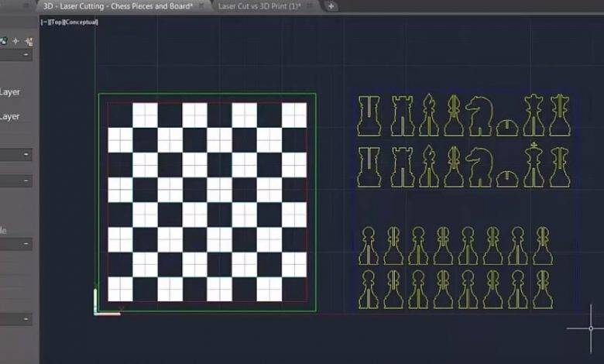Open the [Conceptual] visual style menu

(81, 22)
